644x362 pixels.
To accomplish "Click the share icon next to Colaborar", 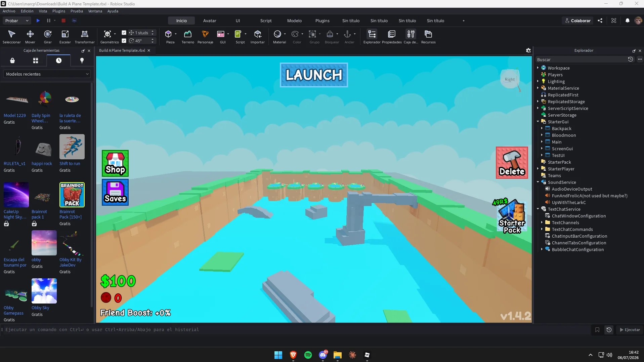I will [600, 21].
